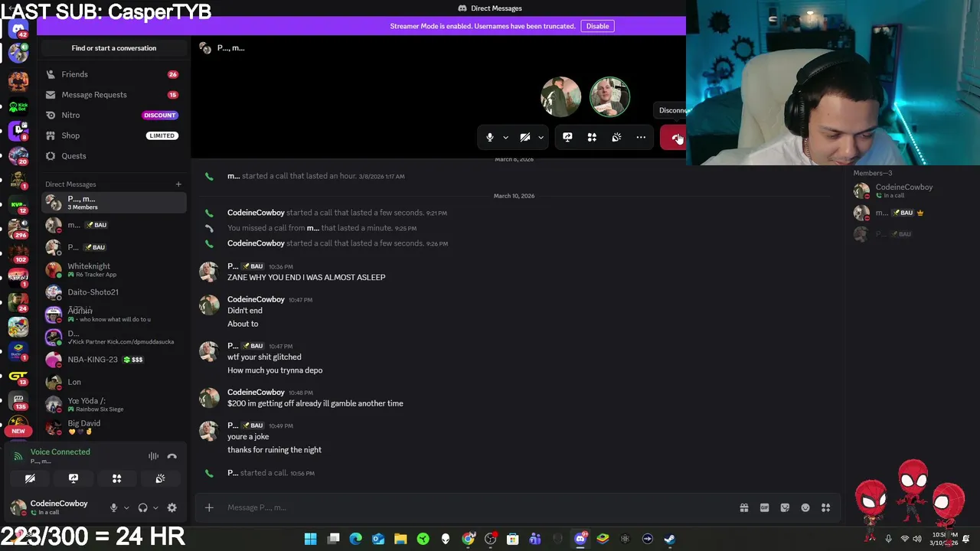Open more call options (three dots)
The height and width of the screenshot is (551, 980).
(x=641, y=138)
